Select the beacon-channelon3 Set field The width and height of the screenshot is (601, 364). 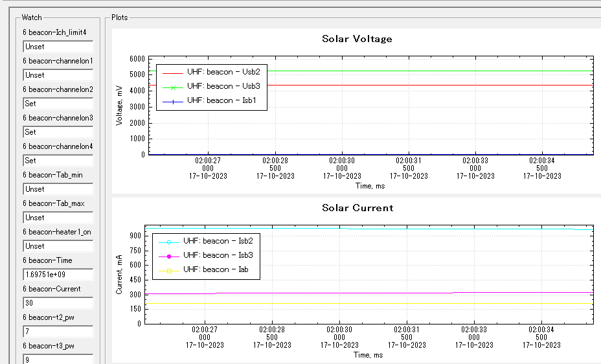point(58,132)
